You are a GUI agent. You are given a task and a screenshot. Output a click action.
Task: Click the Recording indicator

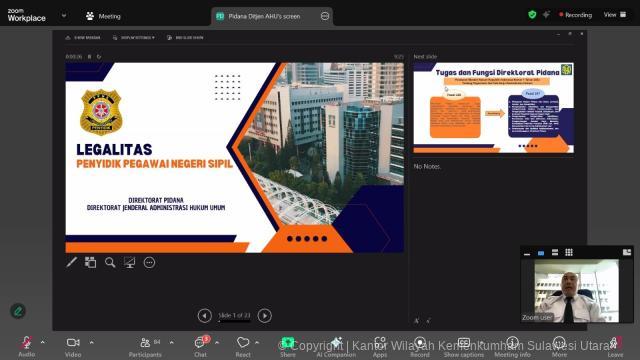click(576, 15)
